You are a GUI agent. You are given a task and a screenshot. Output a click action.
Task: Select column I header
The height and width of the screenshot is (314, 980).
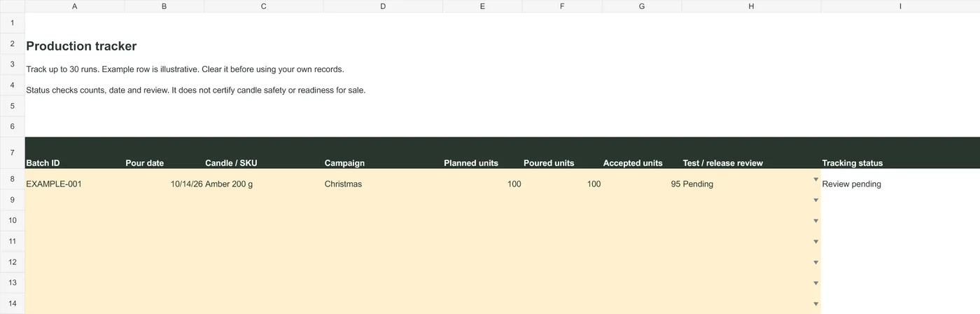click(x=900, y=6)
